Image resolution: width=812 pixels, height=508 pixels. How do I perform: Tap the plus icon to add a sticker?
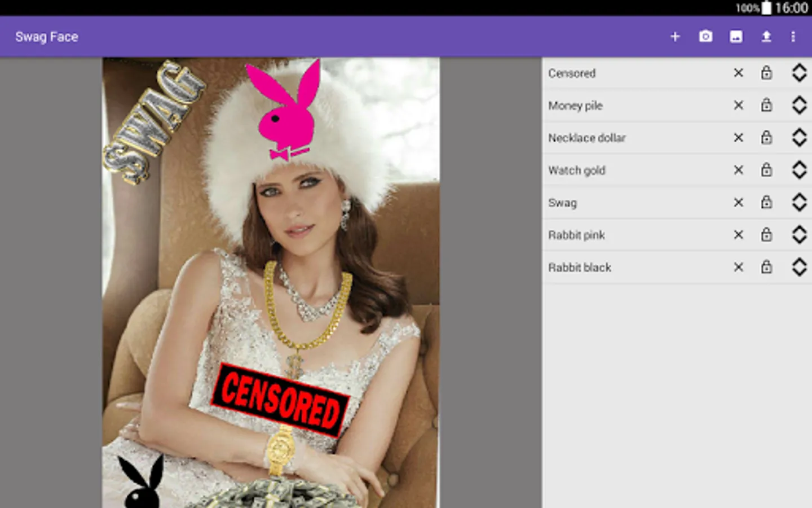[675, 37]
